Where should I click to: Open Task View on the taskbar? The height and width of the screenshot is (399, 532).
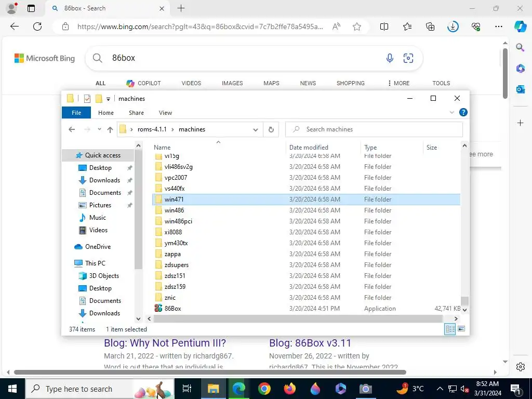(x=187, y=389)
